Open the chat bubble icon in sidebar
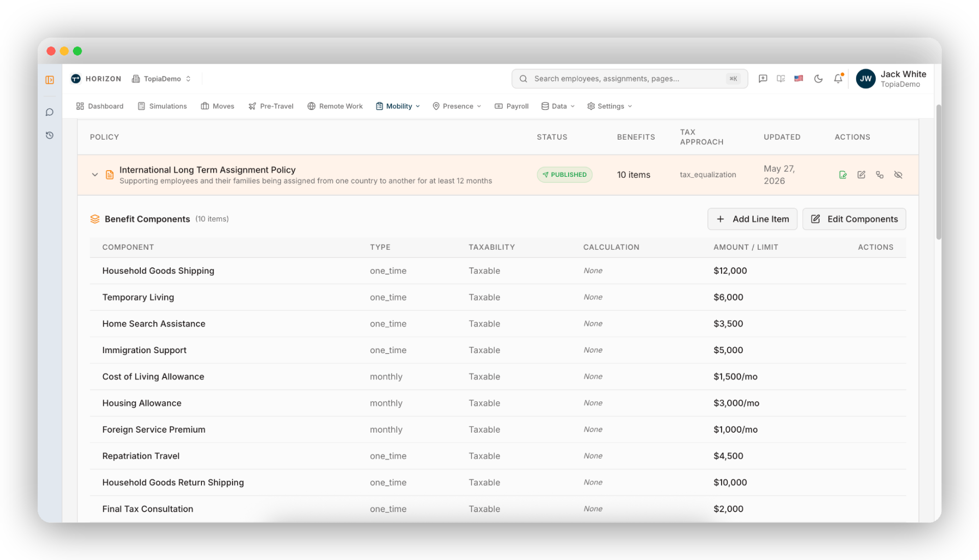Image resolution: width=979 pixels, height=560 pixels. 49,112
